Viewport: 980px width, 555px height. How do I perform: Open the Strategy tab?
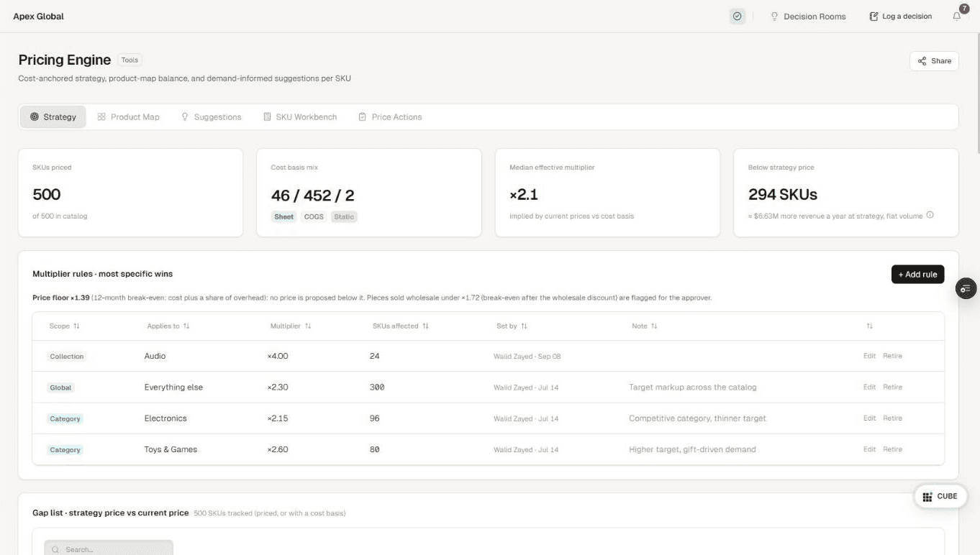tap(53, 117)
